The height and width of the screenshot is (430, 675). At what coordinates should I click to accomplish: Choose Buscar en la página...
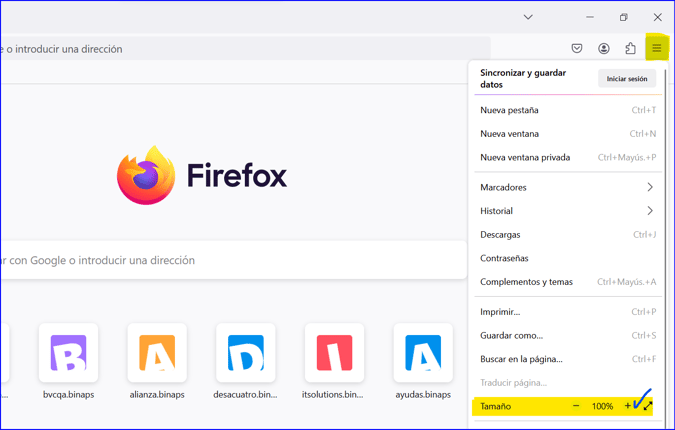tap(568, 359)
